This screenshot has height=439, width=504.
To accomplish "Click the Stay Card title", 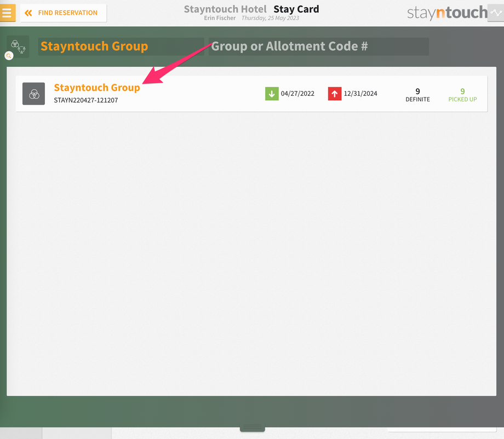I will click(296, 9).
